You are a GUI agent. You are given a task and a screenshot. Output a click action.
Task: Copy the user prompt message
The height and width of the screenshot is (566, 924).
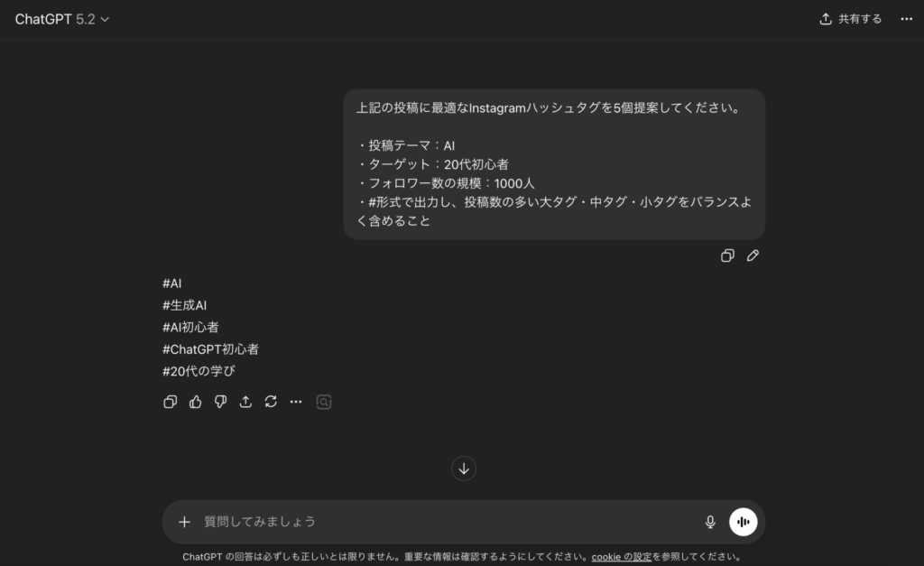[x=727, y=256]
